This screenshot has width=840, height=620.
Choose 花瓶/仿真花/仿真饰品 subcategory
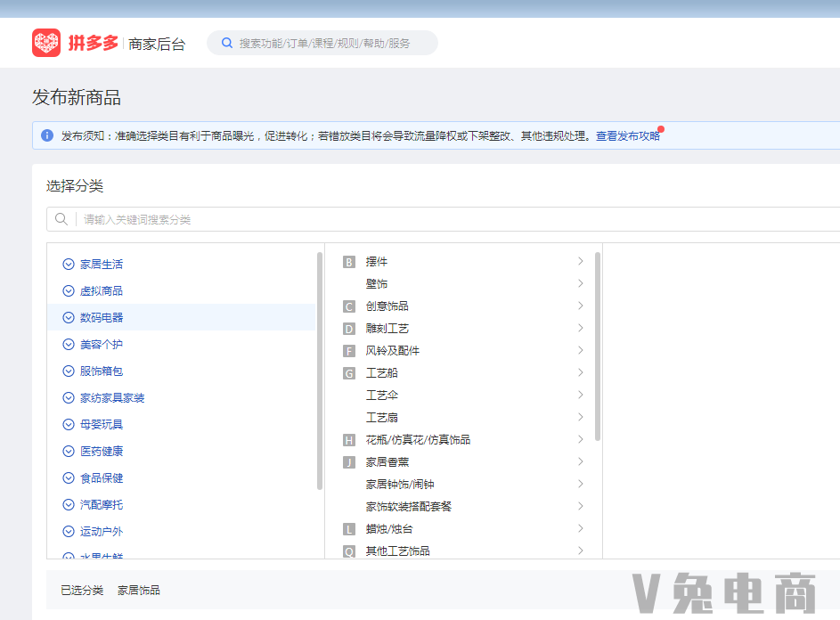(x=418, y=440)
